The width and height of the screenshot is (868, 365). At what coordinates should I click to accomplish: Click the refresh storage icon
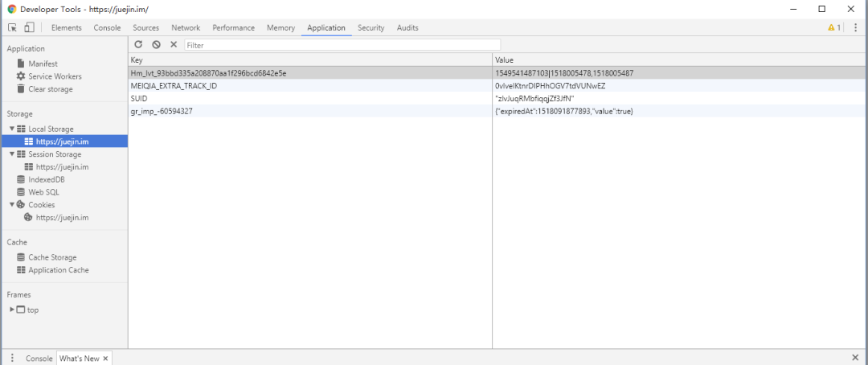click(x=138, y=44)
